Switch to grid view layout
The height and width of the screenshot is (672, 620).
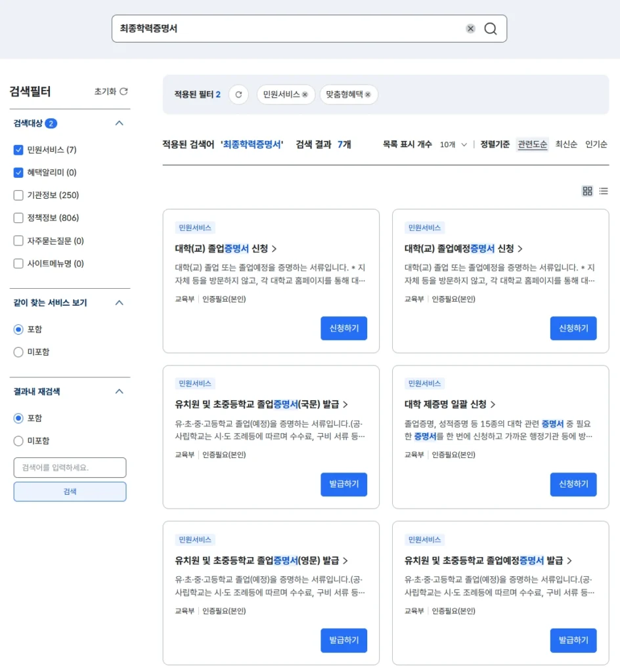(588, 191)
